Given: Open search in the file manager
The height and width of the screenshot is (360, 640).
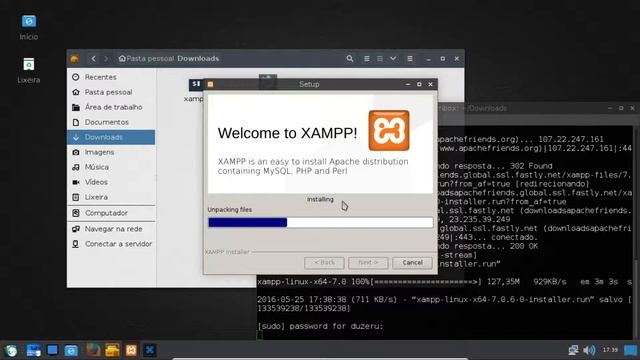Looking at the screenshot, I should click(350, 58).
